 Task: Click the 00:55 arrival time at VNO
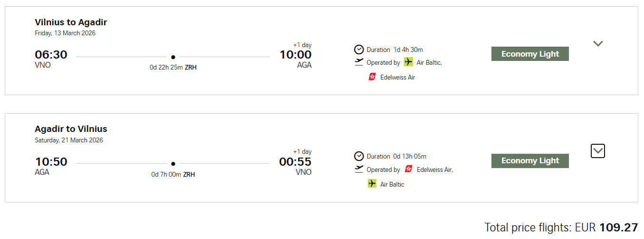[x=295, y=162]
